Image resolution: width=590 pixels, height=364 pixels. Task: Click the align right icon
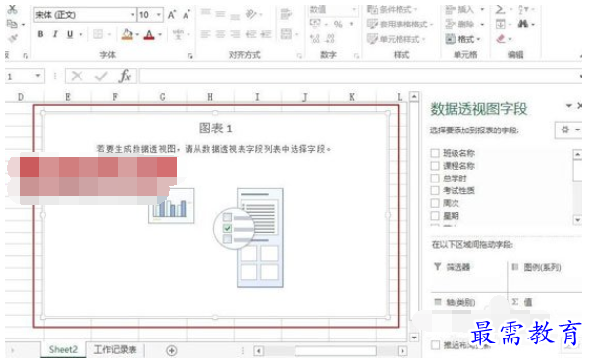coord(235,34)
